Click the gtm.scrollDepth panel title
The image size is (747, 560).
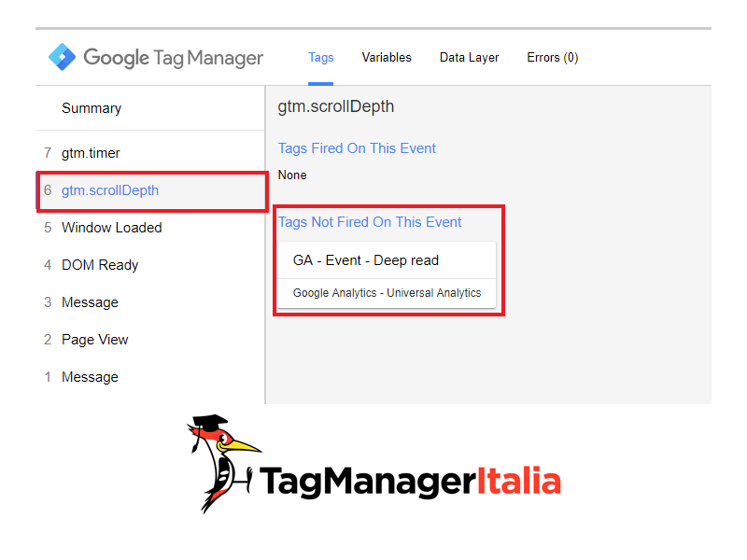tap(336, 106)
